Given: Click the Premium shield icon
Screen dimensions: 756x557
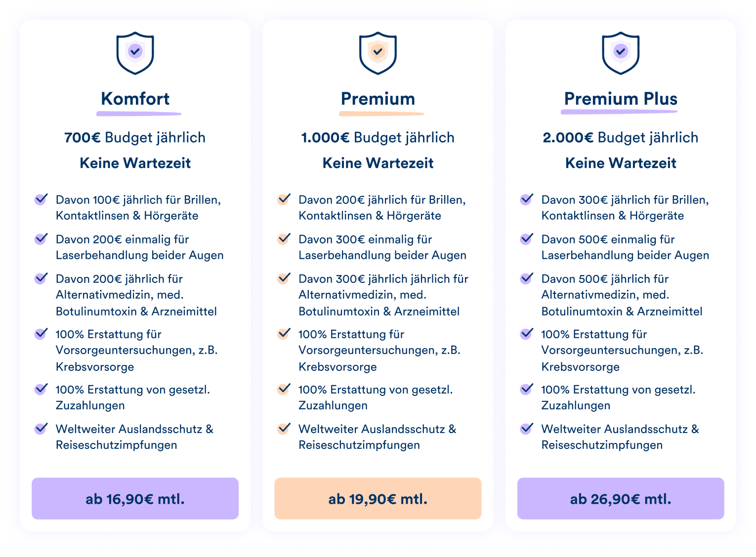Looking at the screenshot, I should 378,53.
